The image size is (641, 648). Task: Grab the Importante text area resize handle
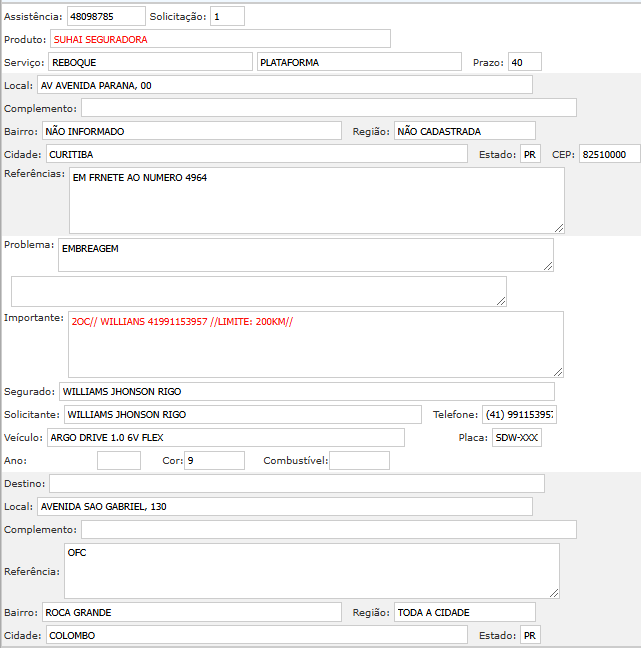point(558,371)
